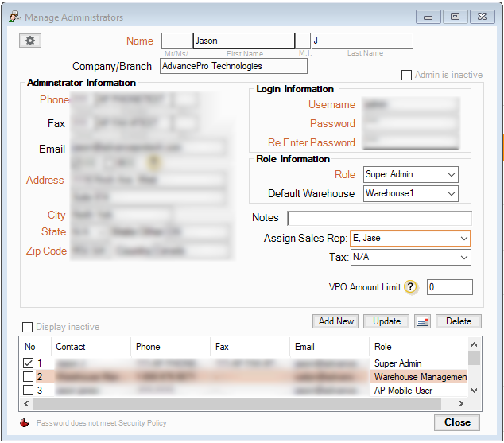This screenshot has height=443, width=504.
Task: Click the card icon next to Update
Action: pyautogui.click(x=422, y=321)
